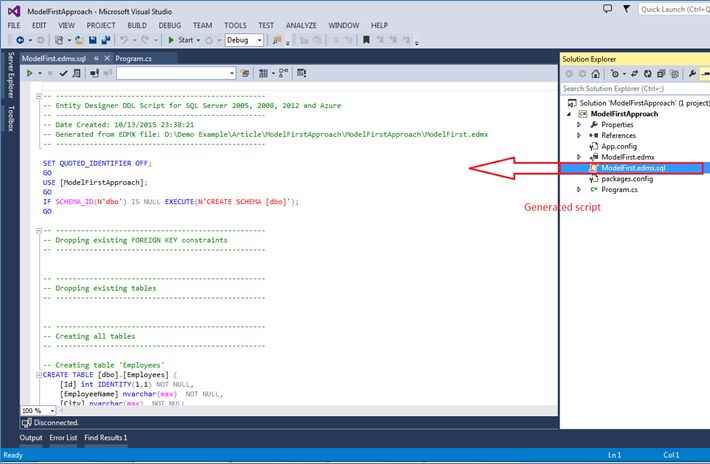
Task: Click the SQLCMD mode icon
Action: (x=283, y=73)
